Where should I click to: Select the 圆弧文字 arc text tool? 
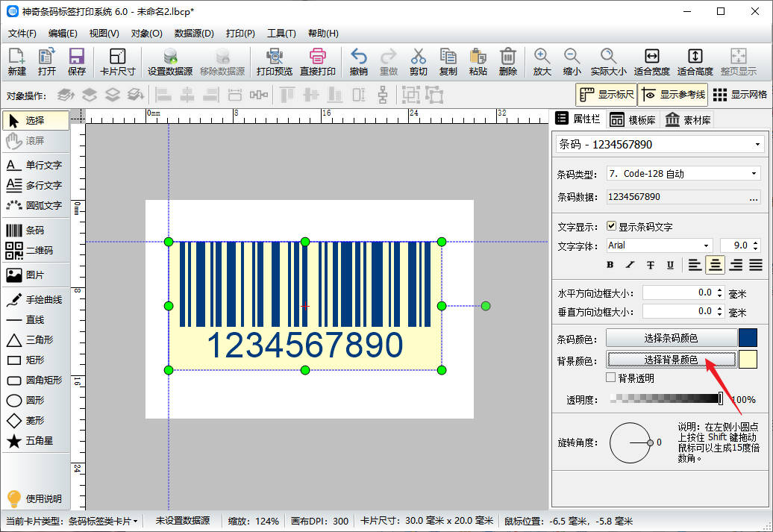(36, 205)
